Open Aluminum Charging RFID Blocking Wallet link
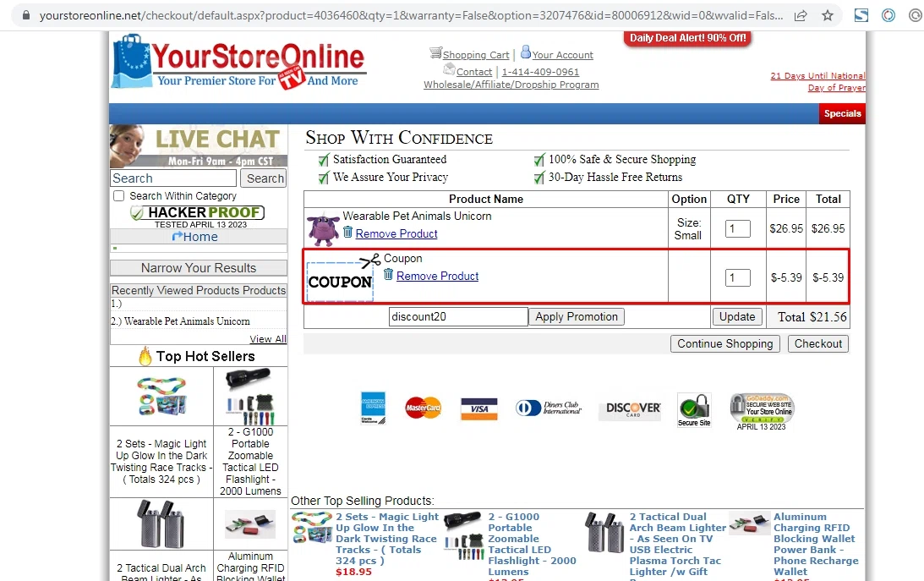The image size is (924, 581). coord(816,544)
